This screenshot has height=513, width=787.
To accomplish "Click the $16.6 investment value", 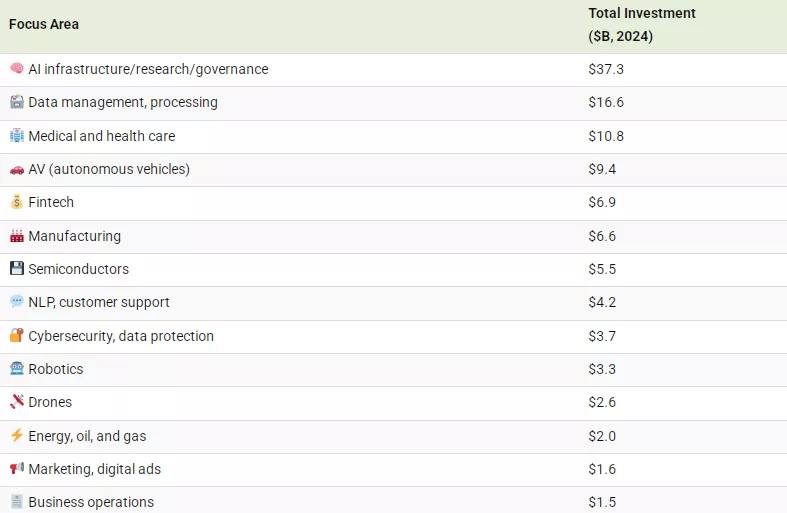I will point(606,102).
